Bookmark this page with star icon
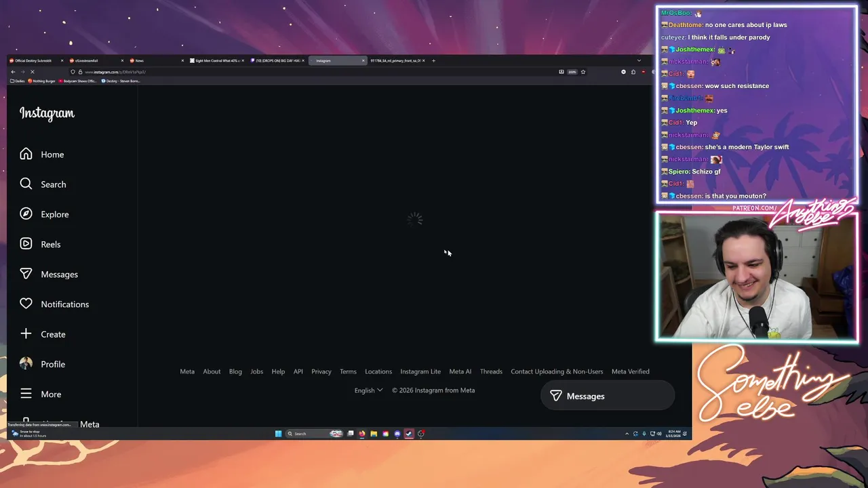868x488 pixels. pyautogui.click(x=583, y=72)
